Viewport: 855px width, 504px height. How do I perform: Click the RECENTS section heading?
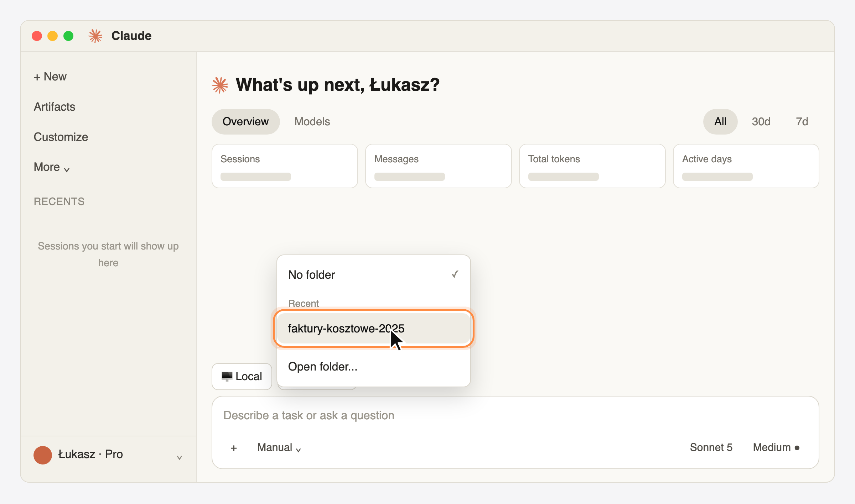click(x=59, y=201)
